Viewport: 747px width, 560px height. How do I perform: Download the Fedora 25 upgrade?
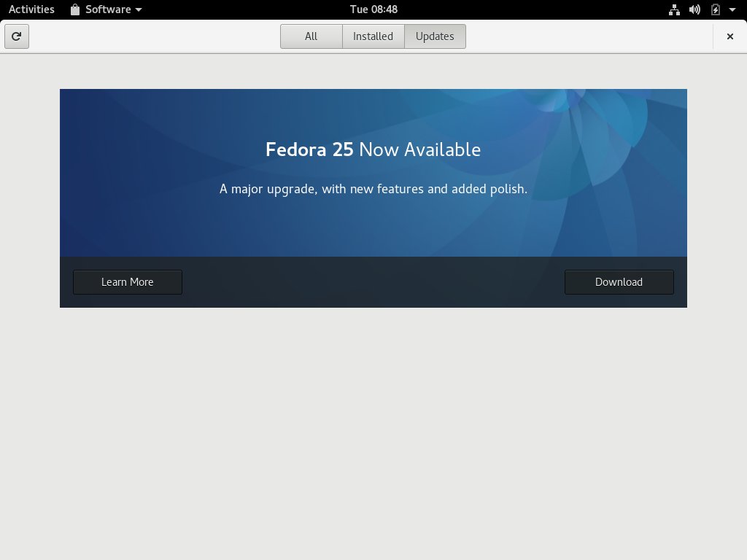pyautogui.click(x=619, y=282)
